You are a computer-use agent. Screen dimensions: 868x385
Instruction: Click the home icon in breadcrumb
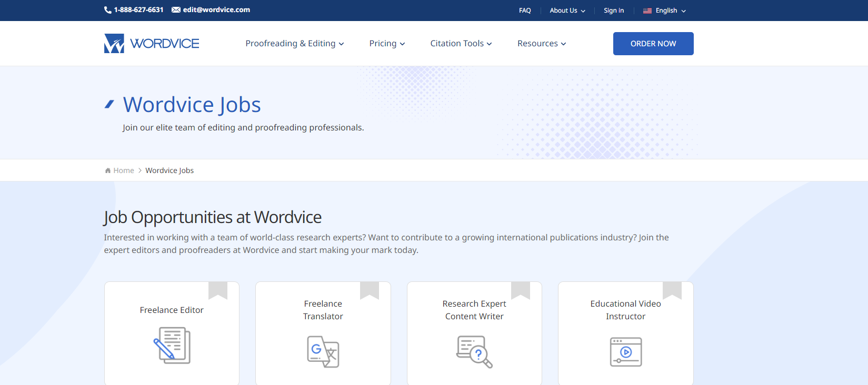tap(108, 170)
